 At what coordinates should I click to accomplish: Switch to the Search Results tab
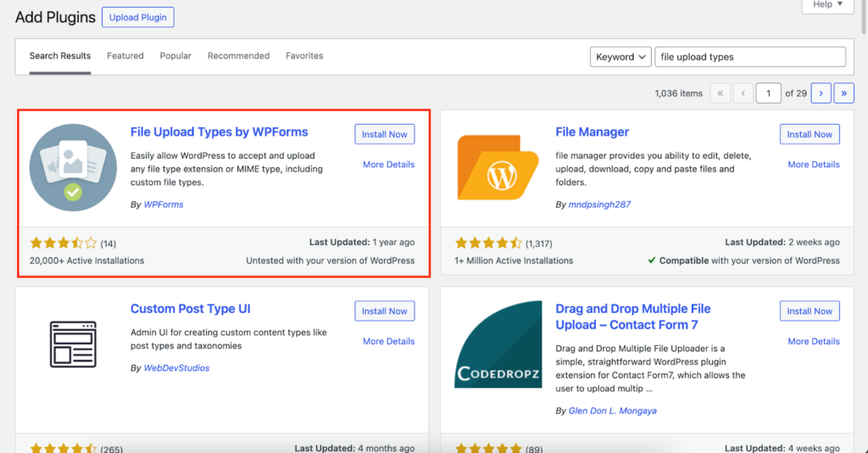pyautogui.click(x=60, y=56)
